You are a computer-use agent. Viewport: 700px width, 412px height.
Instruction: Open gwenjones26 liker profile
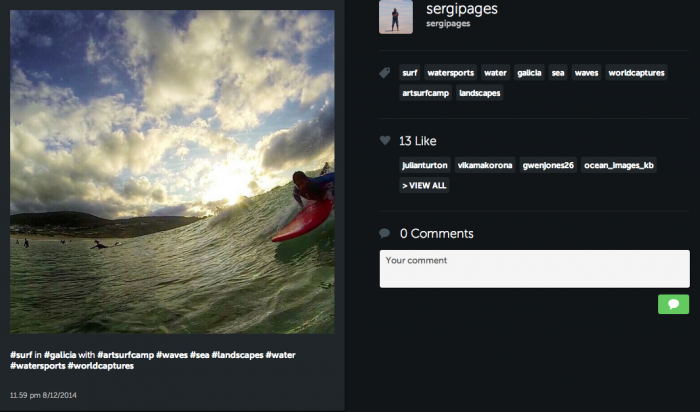pos(548,165)
